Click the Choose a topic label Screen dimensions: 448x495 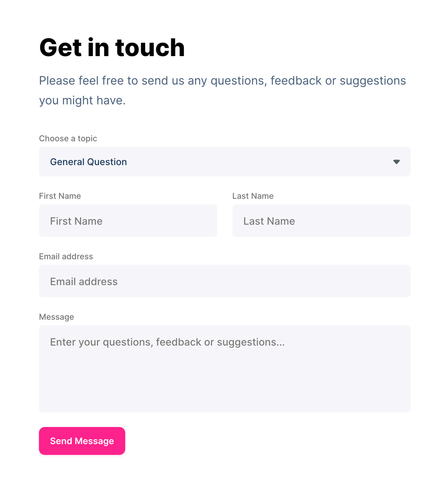point(68,138)
